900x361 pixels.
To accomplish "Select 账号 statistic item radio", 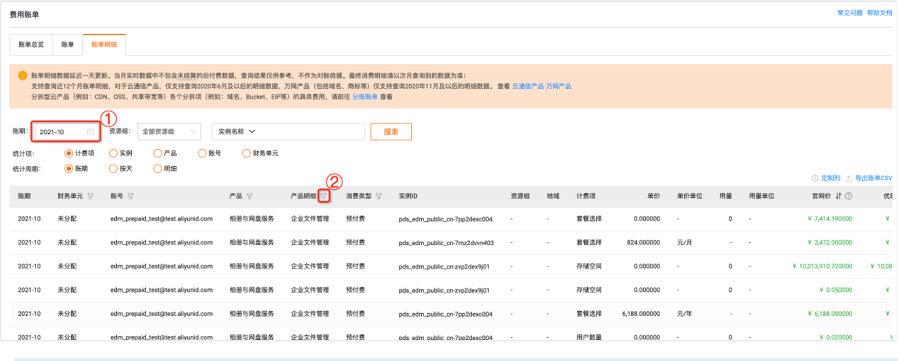I will pyautogui.click(x=202, y=153).
